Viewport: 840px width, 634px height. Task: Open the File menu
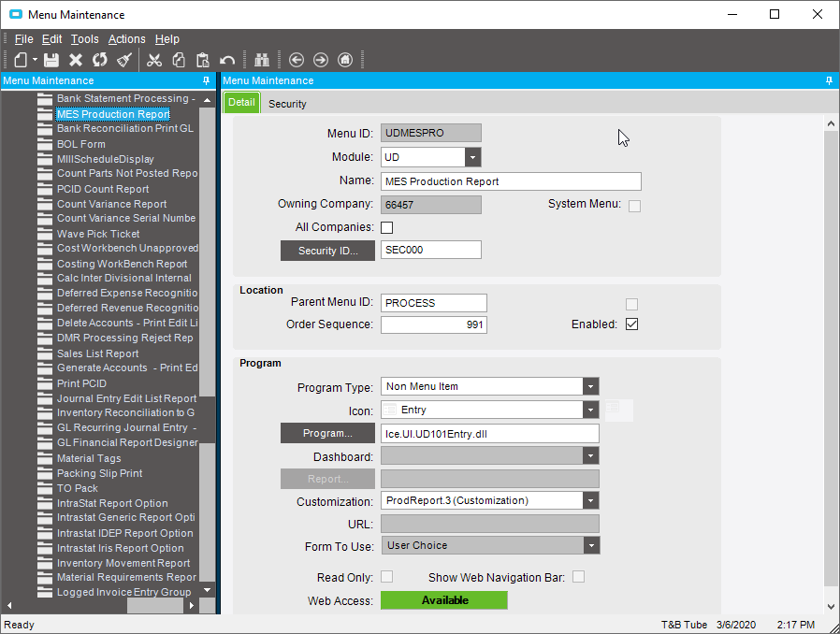click(x=23, y=39)
